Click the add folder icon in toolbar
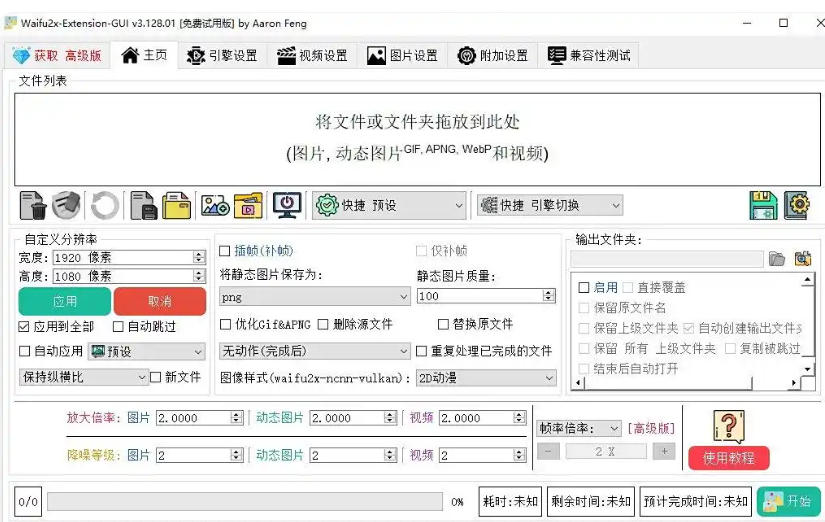 (x=178, y=206)
